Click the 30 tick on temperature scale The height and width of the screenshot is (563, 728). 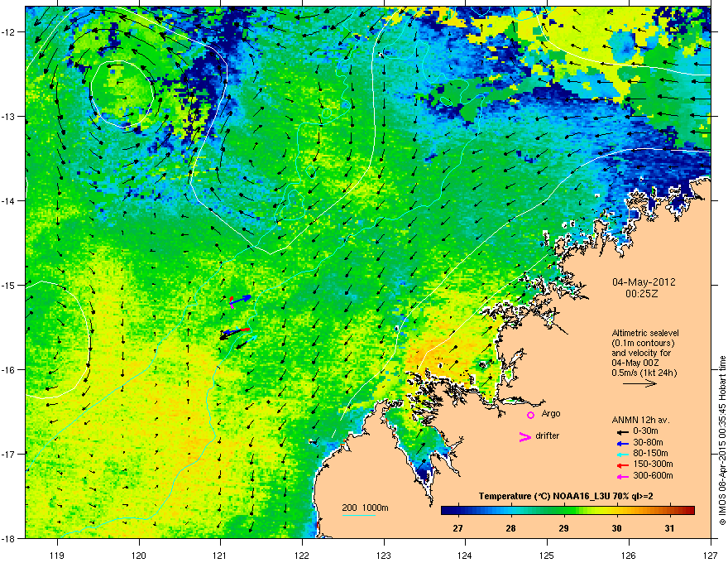616,528
